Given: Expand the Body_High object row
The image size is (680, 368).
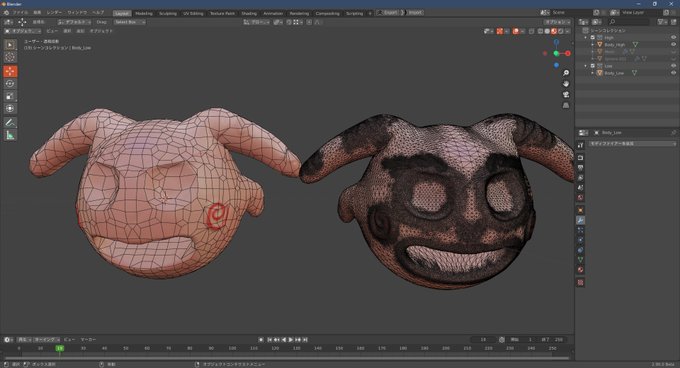Looking at the screenshot, I should (593, 45).
